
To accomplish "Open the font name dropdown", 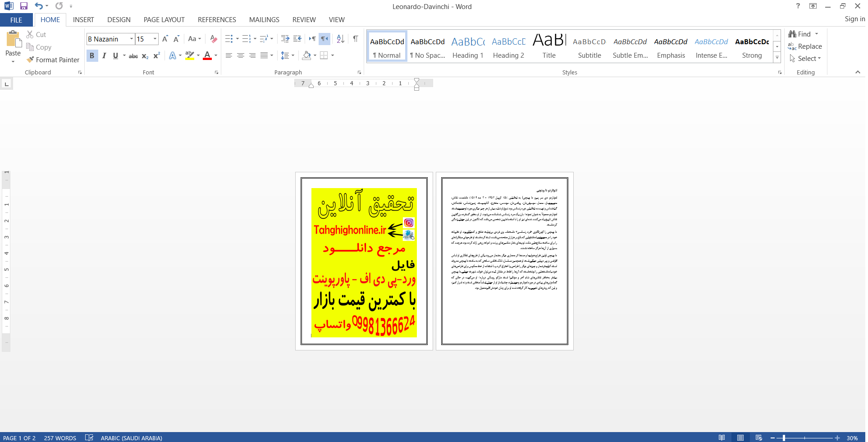I will (x=132, y=39).
